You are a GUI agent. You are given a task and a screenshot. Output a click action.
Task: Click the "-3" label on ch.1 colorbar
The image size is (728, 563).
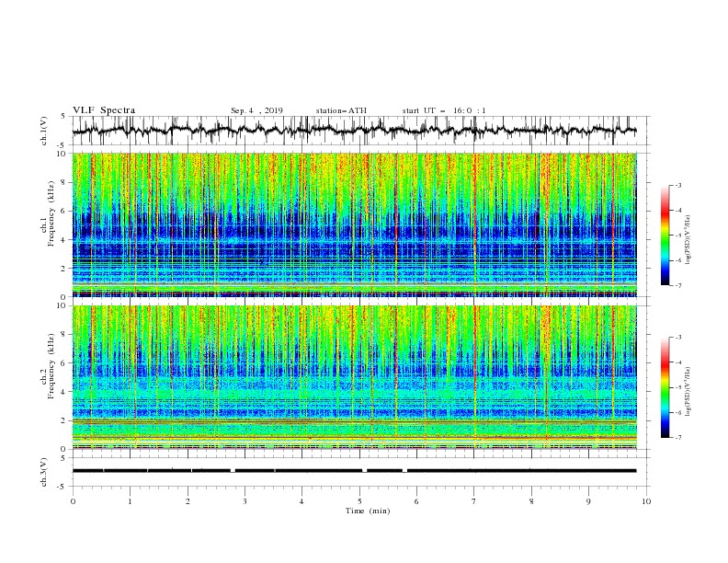click(x=677, y=185)
